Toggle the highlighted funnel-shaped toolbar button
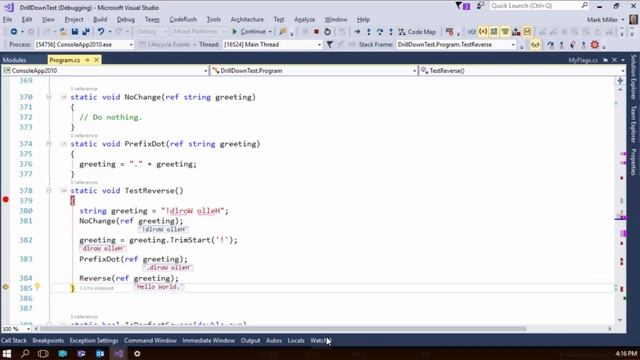 click(x=505, y=31)
